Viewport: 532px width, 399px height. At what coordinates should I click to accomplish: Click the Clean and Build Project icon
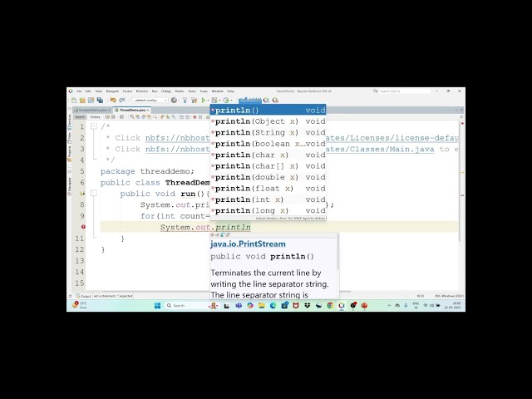click(194, 101)
